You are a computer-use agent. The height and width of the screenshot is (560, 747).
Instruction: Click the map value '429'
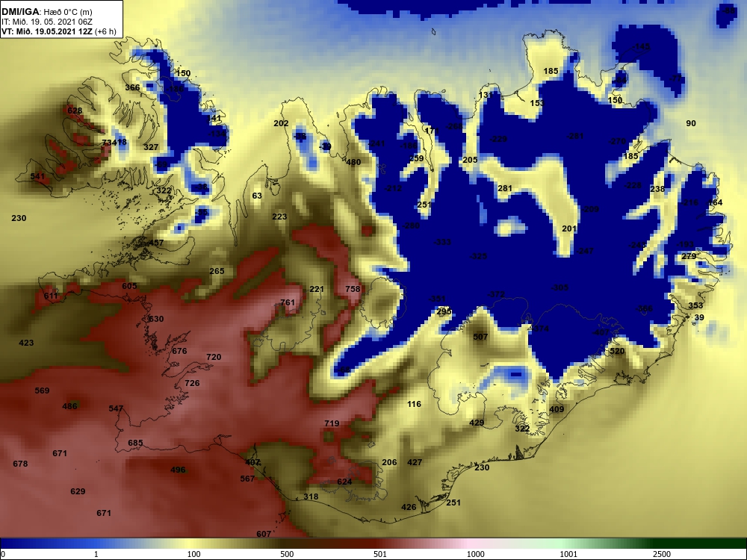[x=477, y=423]
